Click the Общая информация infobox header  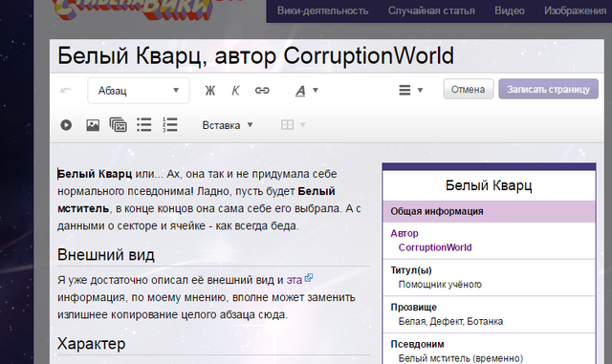pos(489,211)
